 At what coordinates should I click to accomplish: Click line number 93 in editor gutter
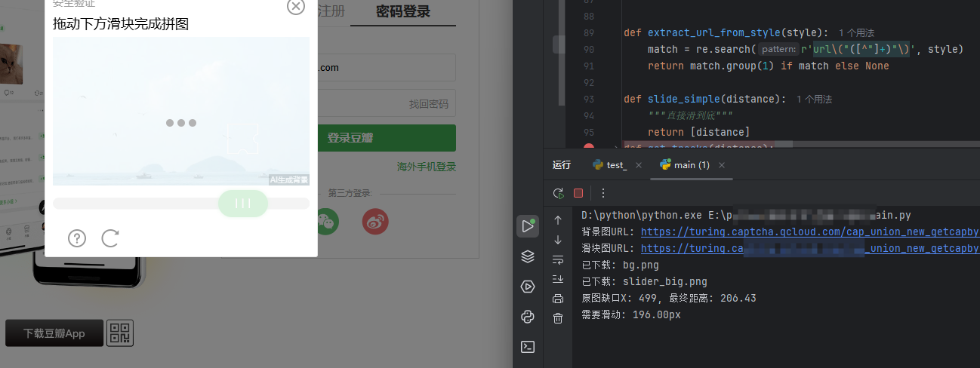point(589,99)
